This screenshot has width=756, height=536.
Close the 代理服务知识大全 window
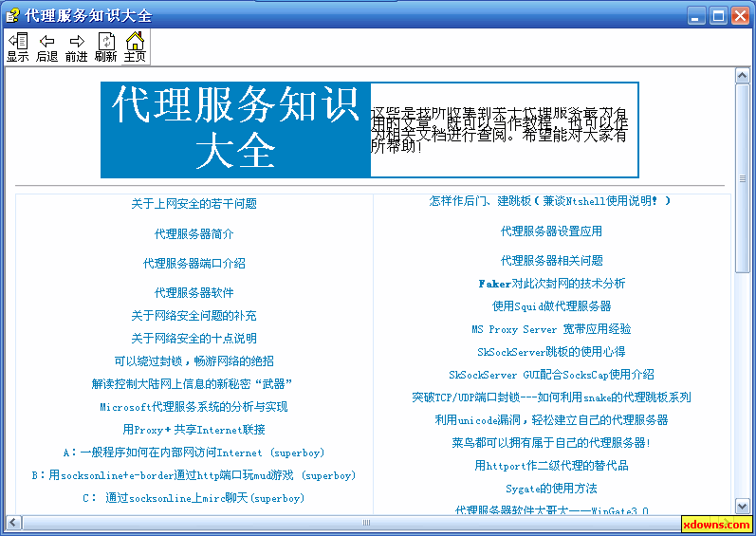coord(740,16)
